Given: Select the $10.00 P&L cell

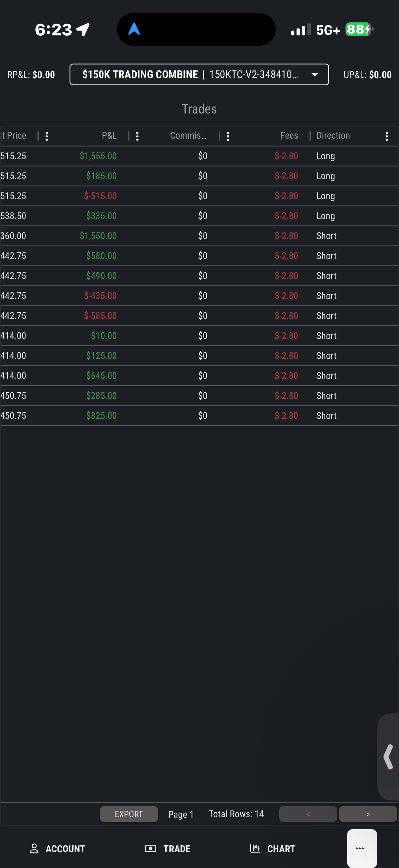Looking at the screenshot, I should point(104,336).
